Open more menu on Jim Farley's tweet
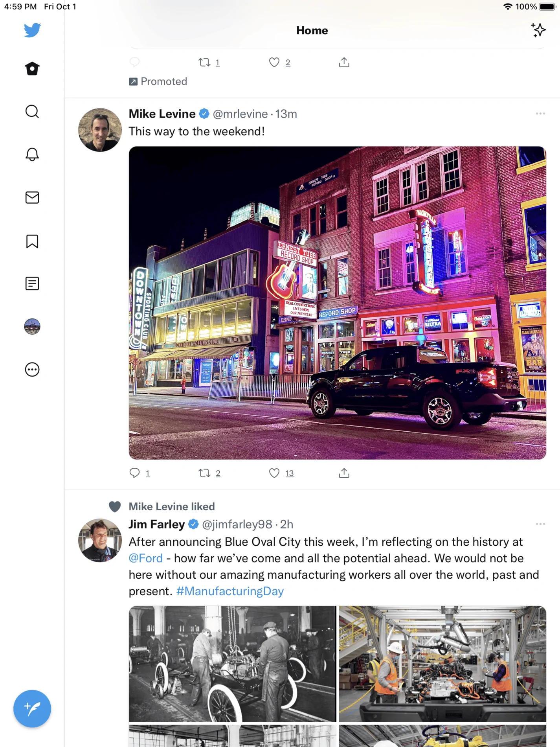Viewport: 560px width, 747px height. [540, 524]
